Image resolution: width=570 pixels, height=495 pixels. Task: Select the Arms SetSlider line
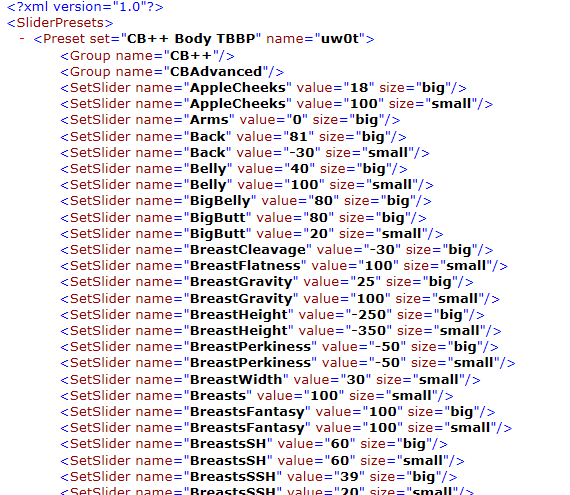click(x=230, y=120)
